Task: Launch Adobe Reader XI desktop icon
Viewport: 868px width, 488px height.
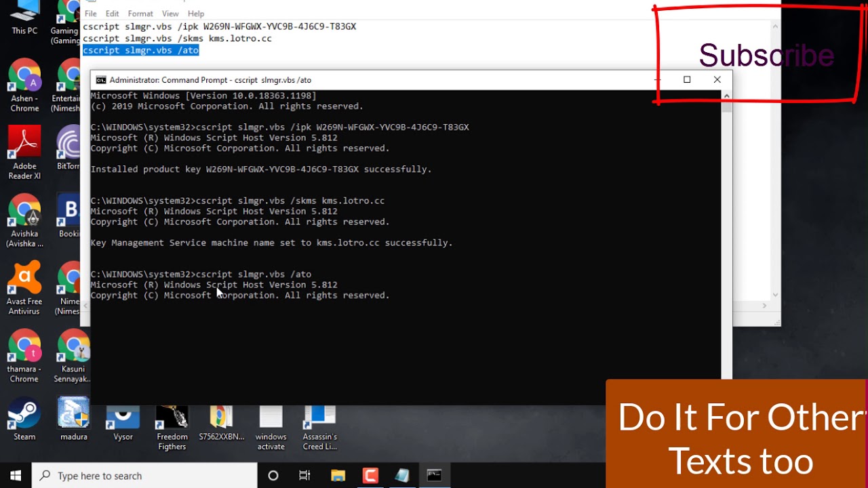Action: tap(24, 153)
